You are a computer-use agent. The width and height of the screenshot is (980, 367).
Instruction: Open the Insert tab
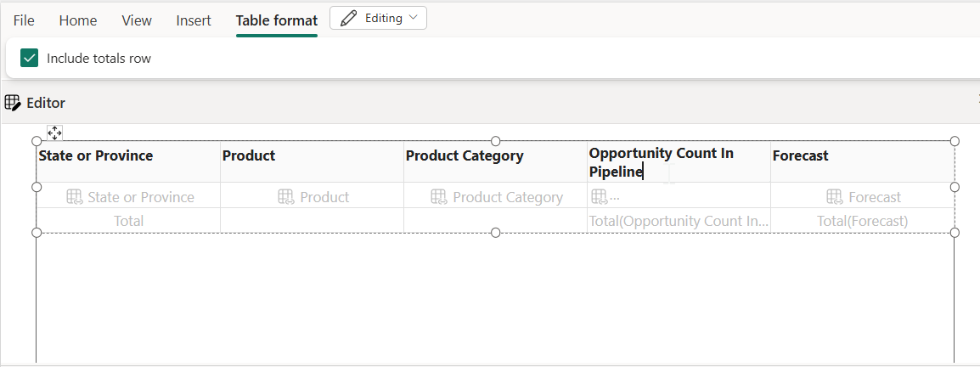click(x=194, y=20)
